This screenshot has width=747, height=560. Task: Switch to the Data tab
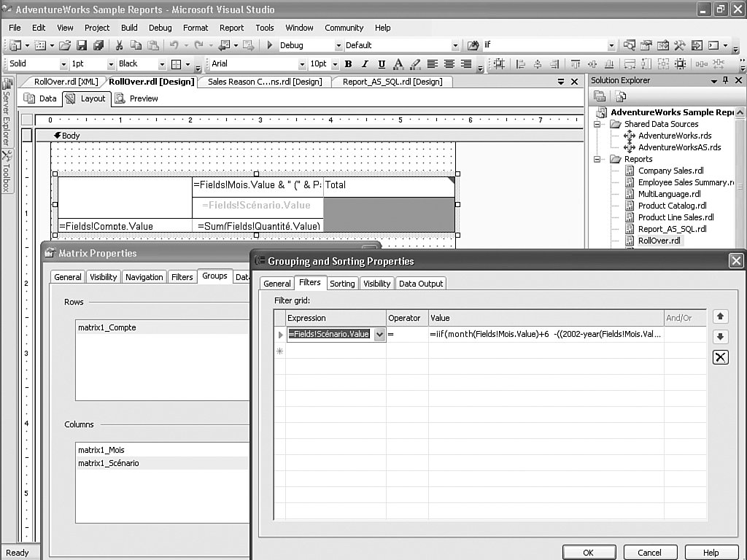click(41, 98)
